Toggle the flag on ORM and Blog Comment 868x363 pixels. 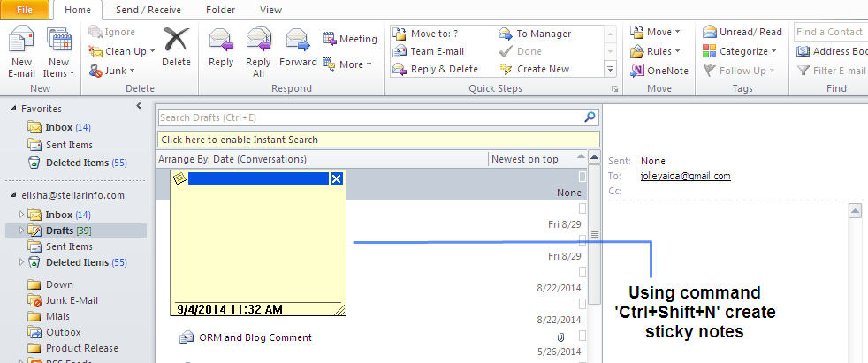[582, 337]
